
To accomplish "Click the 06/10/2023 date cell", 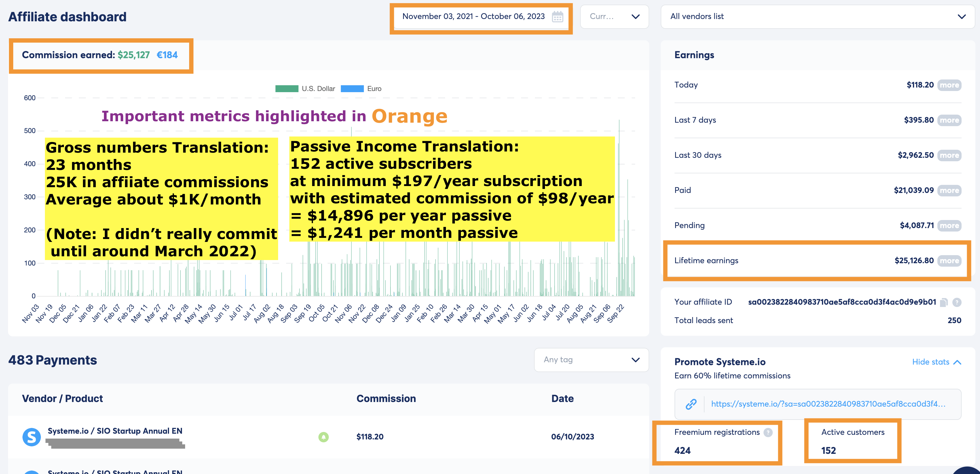I will point(573,437).
